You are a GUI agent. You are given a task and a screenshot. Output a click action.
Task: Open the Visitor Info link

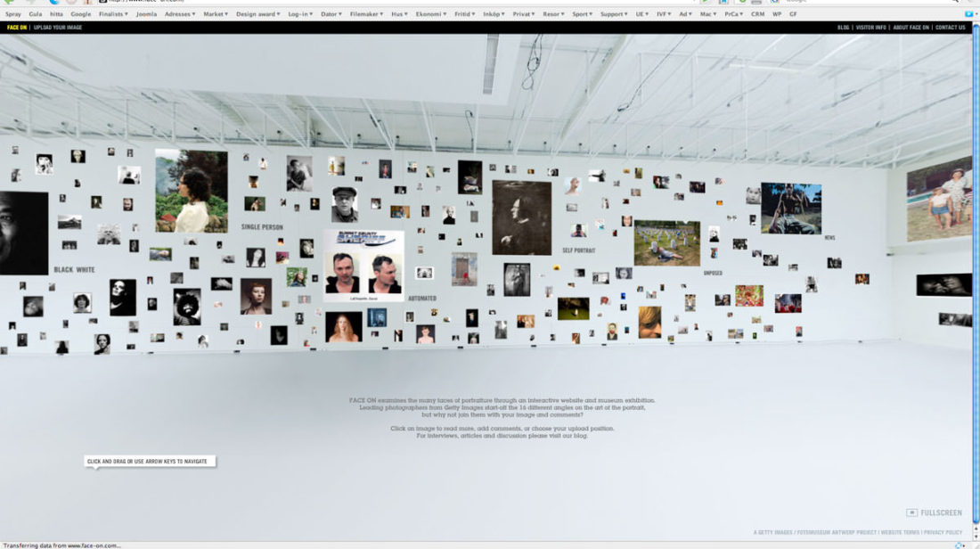click(870, 28)
